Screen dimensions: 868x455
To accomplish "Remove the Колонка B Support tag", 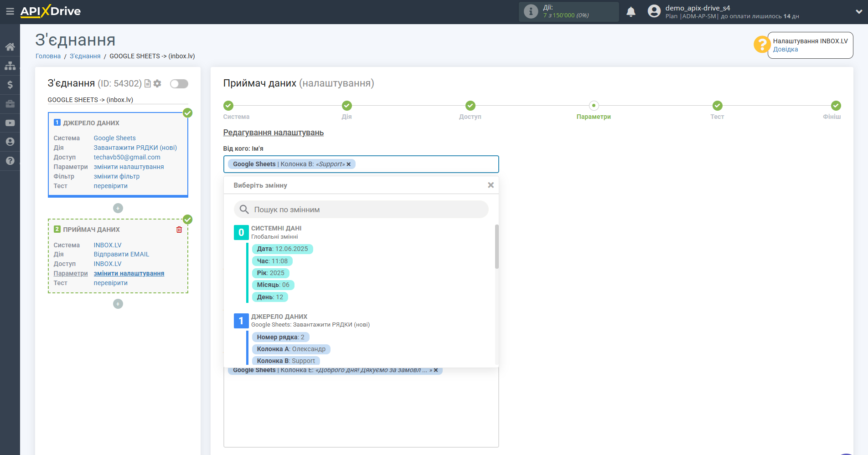I will point(349,164).
